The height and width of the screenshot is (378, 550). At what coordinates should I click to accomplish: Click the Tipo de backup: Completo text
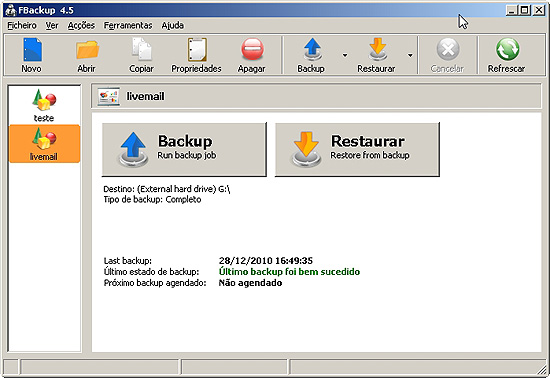(152, 200)
